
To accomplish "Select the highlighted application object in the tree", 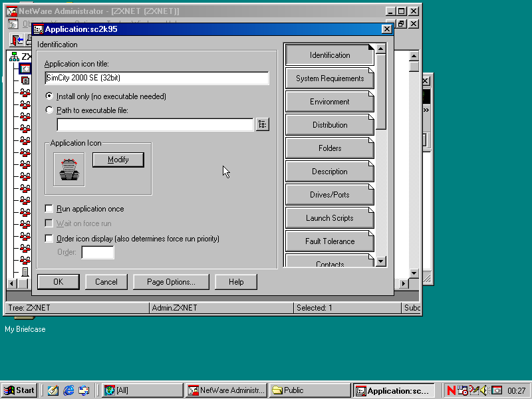I will [25, 68].
